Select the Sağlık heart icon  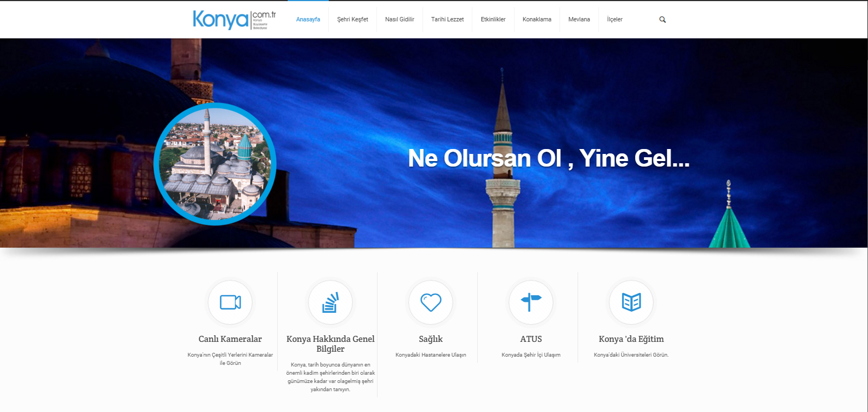pos(431,302)
